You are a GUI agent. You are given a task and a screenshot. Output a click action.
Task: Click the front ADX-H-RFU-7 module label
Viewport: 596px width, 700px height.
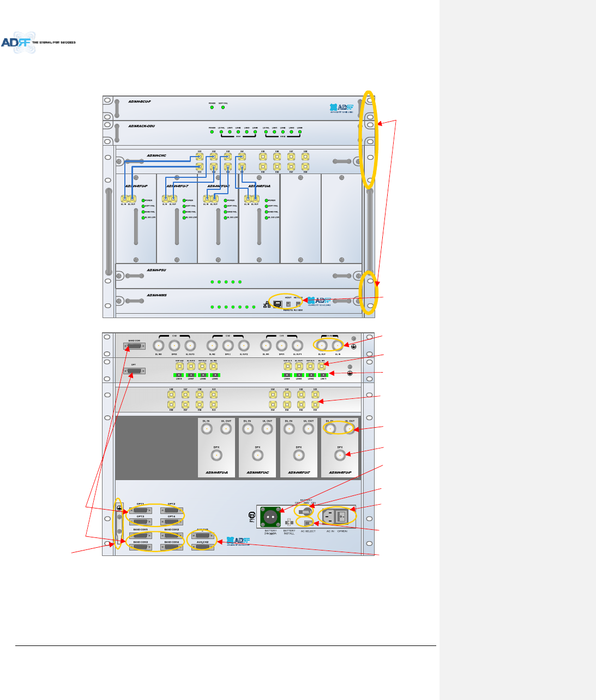pos(177,186)
